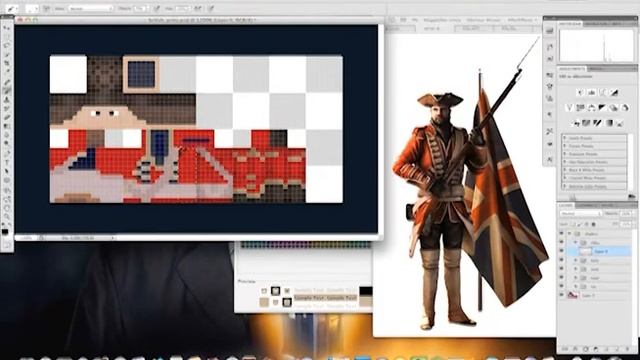This screenshot has width=640, height=360.
Task: Collapse the top layer group triangle
Action: (x=569, y=234)
